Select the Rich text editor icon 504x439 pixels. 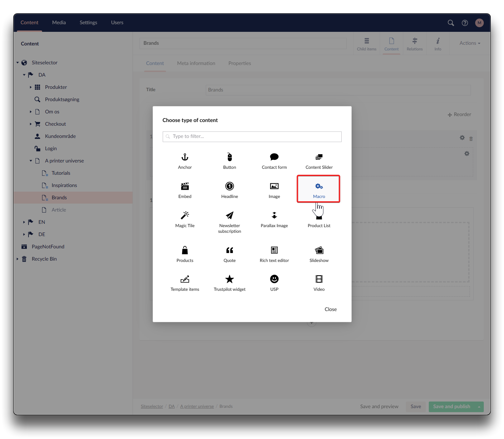click(x=274, y=250)
